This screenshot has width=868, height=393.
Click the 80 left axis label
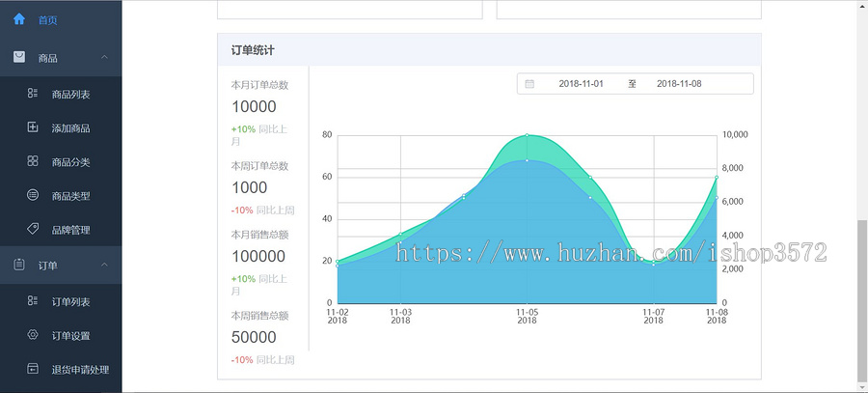coord(327,134)
